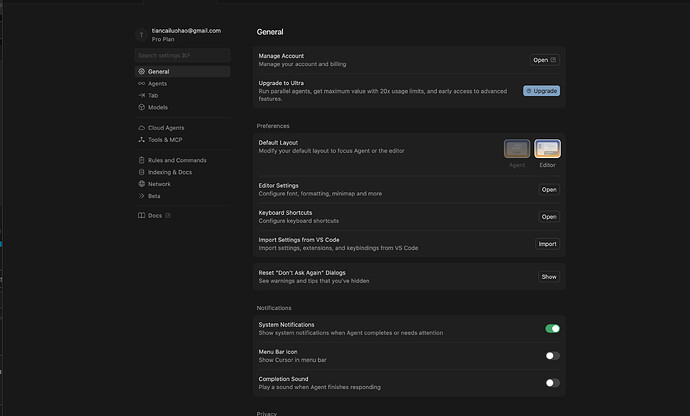This screenshot has height=416, width=690.
Task: Click the Tools & MCP icon
Action: coord(141,140)
